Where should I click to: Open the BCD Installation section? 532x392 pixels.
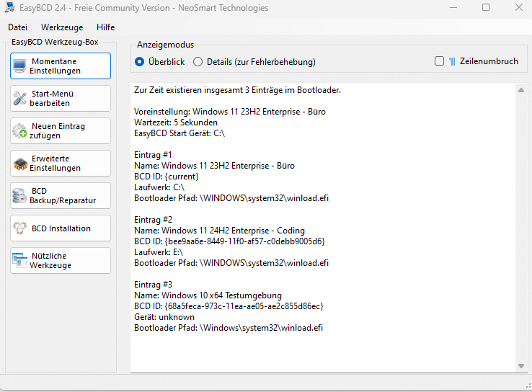[61, 228]
